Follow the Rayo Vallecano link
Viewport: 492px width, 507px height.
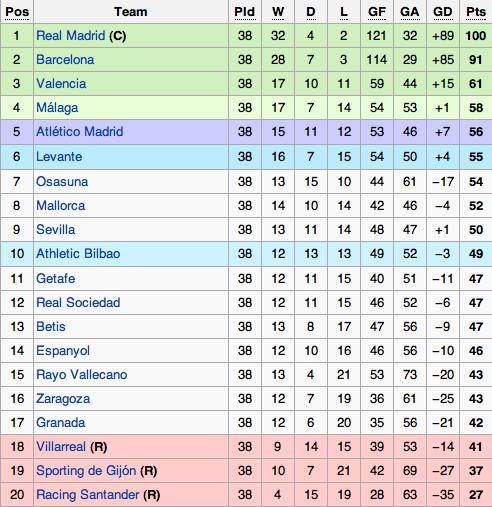pyautogui.click(x=82, y=375)
